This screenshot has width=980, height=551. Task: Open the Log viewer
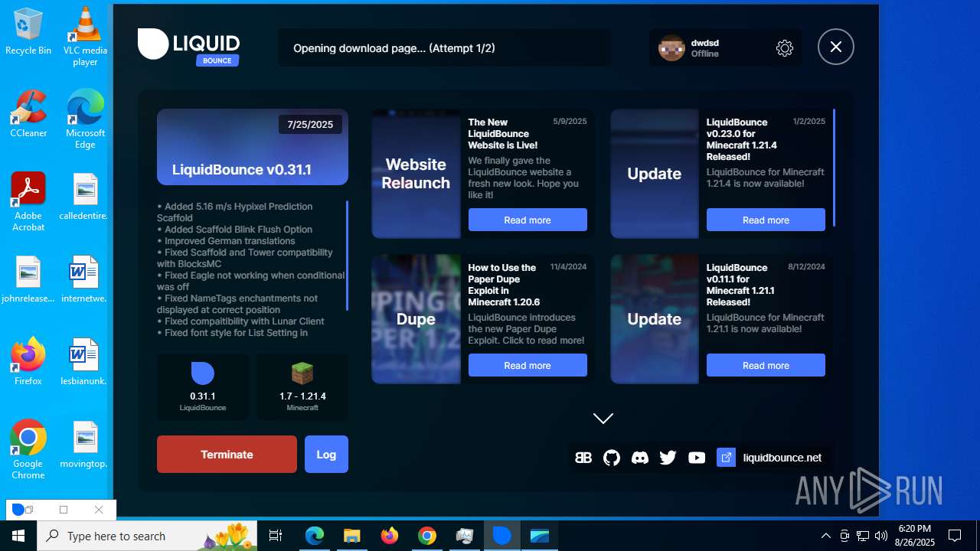326,454
